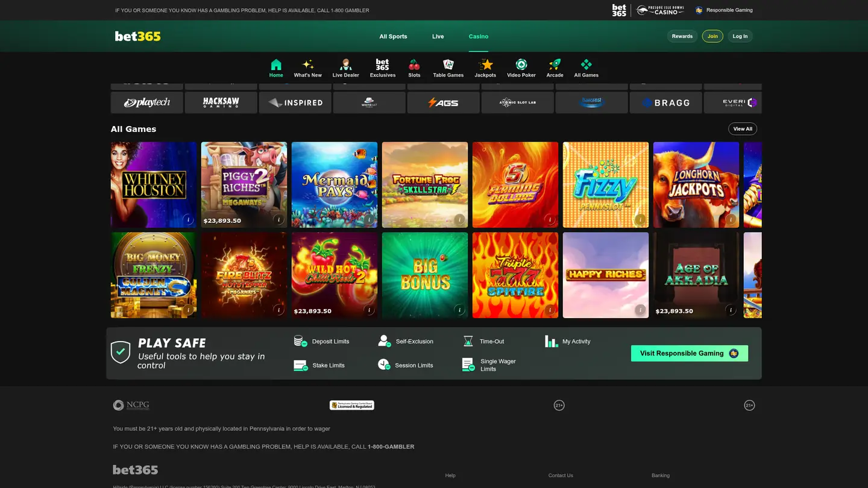Show info for Fire Blitz Megaways
Viewport: 868px width, 488px height.
[278, 310]
